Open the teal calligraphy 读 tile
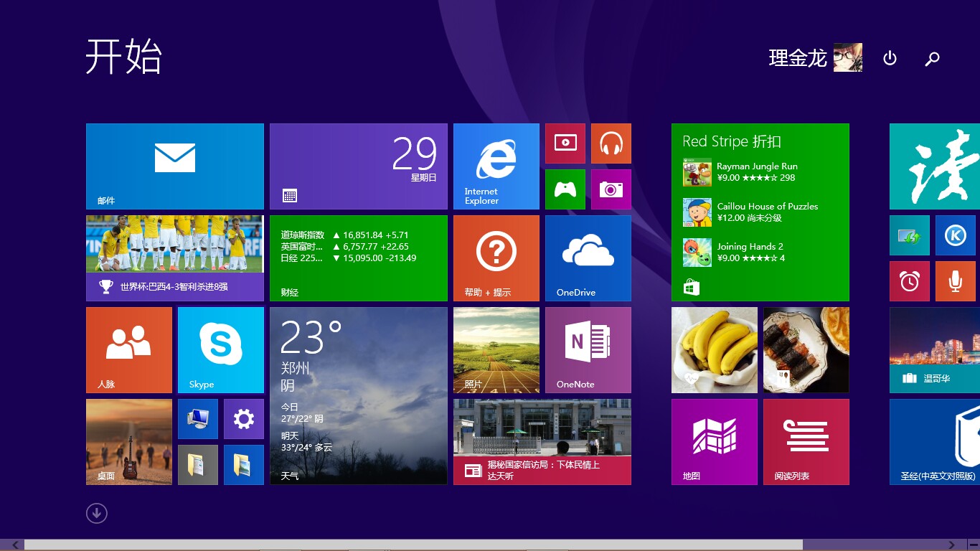Screen dimensions: 980x551 (935, 166)
